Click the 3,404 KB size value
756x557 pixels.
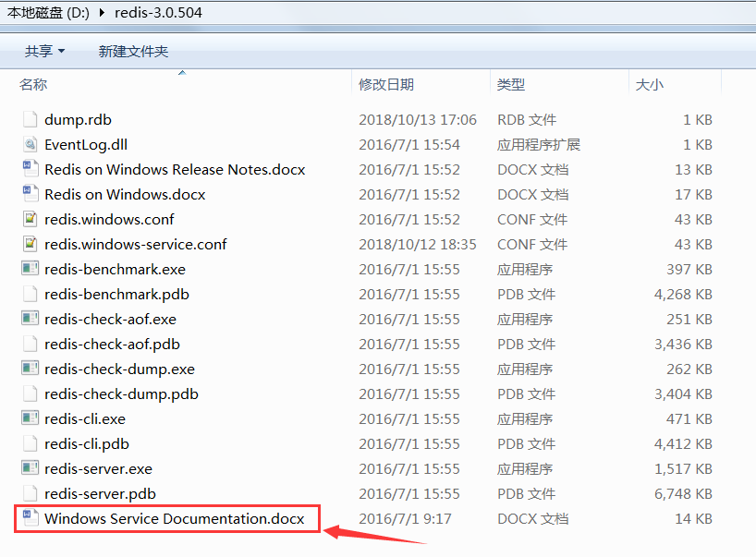(x=683, y=394)
